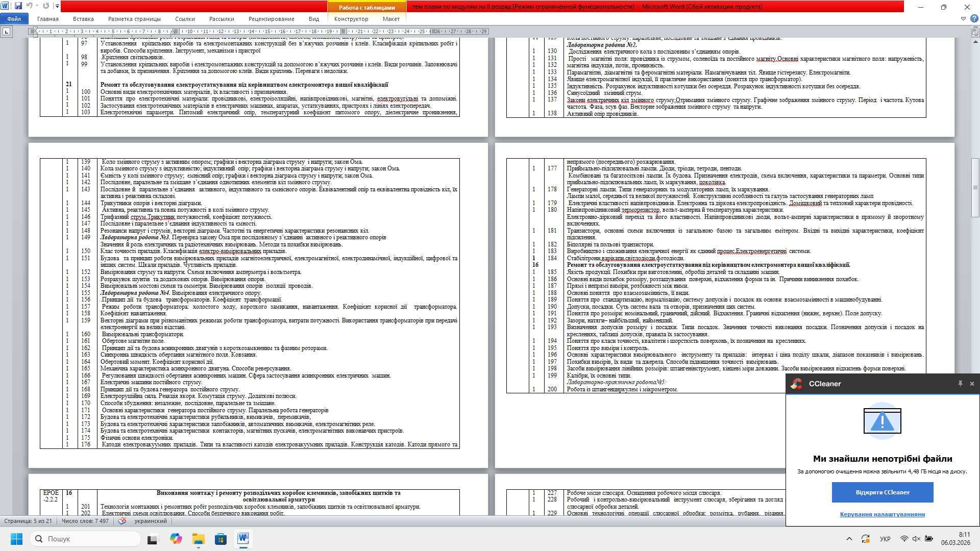Click the Undo arrow icon

pos(29,6)
